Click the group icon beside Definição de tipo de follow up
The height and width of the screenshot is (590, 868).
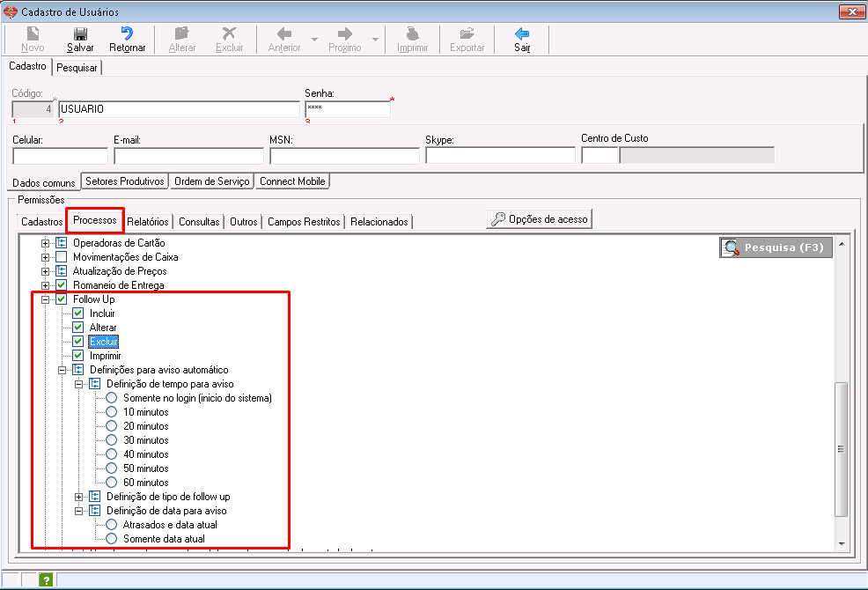click(95, 497)
